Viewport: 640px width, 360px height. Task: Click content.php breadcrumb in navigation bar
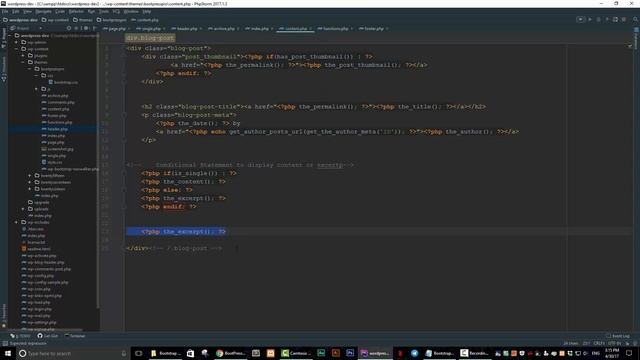pyautogui.click(x=145, y=20)
